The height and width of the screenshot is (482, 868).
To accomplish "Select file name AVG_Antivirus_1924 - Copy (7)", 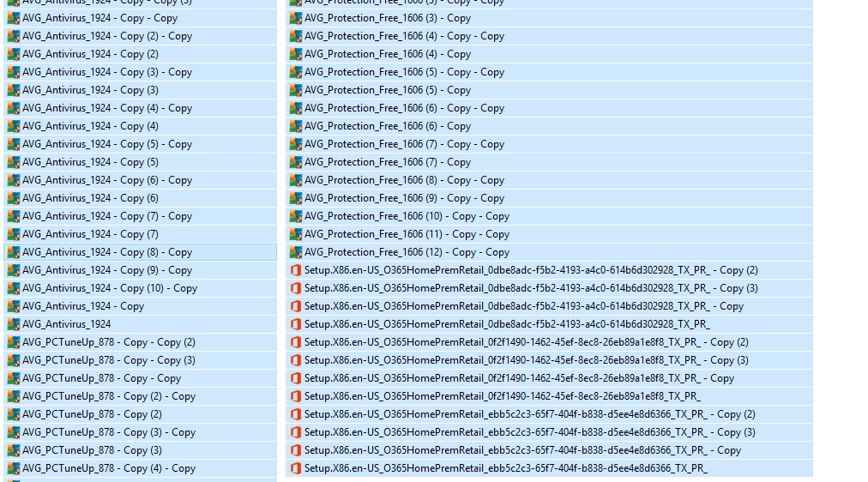I will tap(90, 234).
